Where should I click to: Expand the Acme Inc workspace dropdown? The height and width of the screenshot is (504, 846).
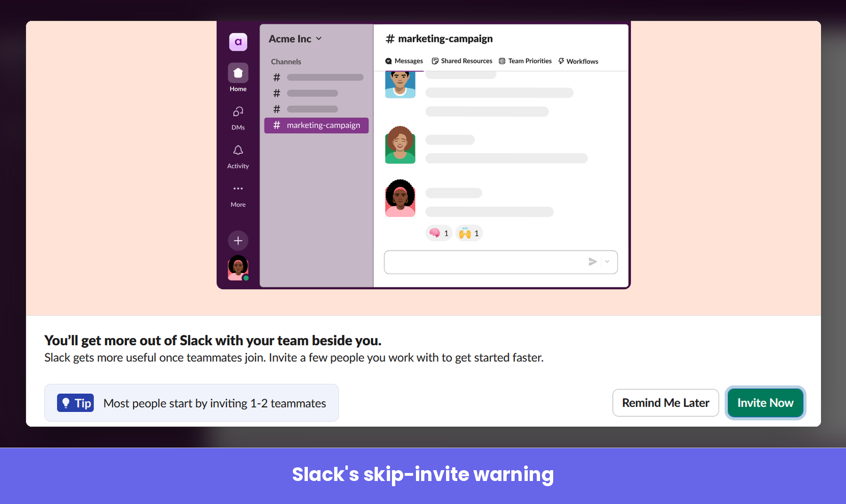click(x=295, y=39)
